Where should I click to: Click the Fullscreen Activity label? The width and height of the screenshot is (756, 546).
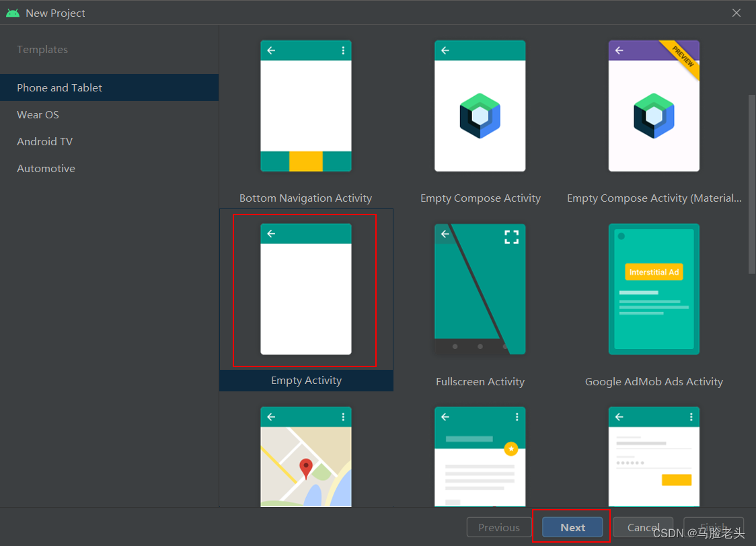coord(480,382)
